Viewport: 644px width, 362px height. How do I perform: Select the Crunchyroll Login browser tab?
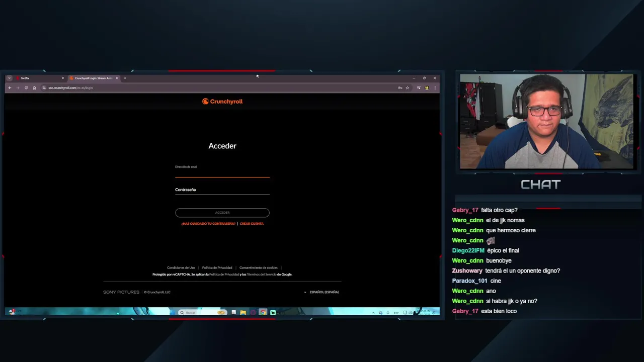[x=94, y=78]
